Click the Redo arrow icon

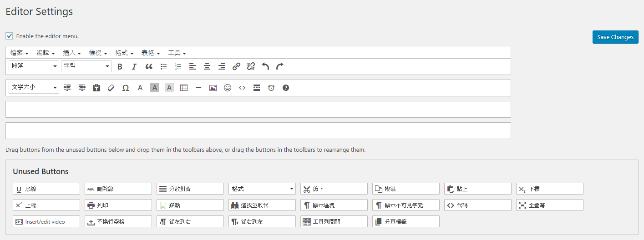pos(280,66)
